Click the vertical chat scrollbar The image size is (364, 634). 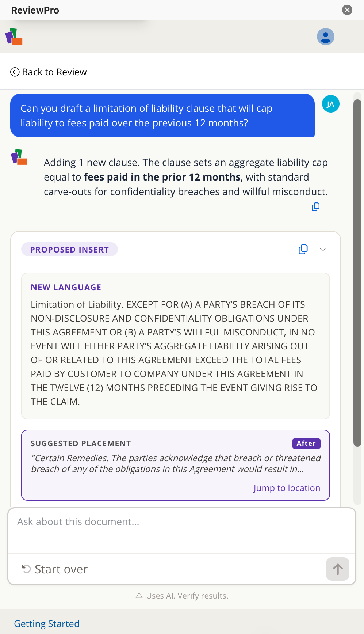pyautogui.click(x=357, y=273)
